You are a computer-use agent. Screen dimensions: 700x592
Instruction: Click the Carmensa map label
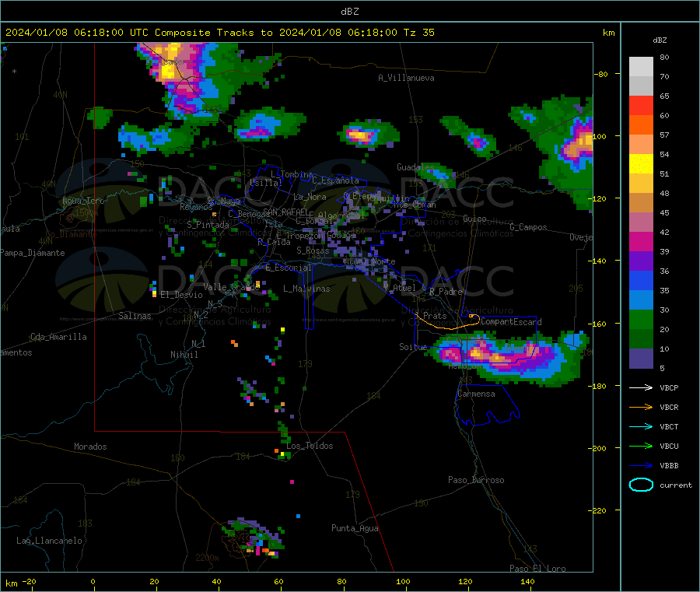pyautogui.click(x=476, y=394)
